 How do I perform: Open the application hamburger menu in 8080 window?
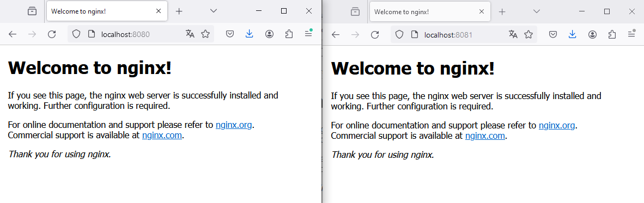(308, 34)
